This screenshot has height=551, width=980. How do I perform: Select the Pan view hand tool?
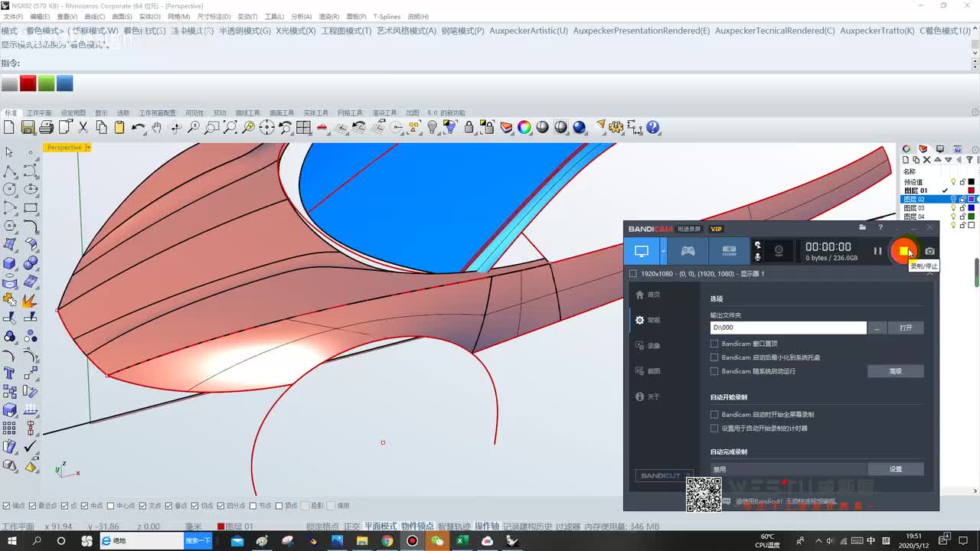(x=157, y=128)
